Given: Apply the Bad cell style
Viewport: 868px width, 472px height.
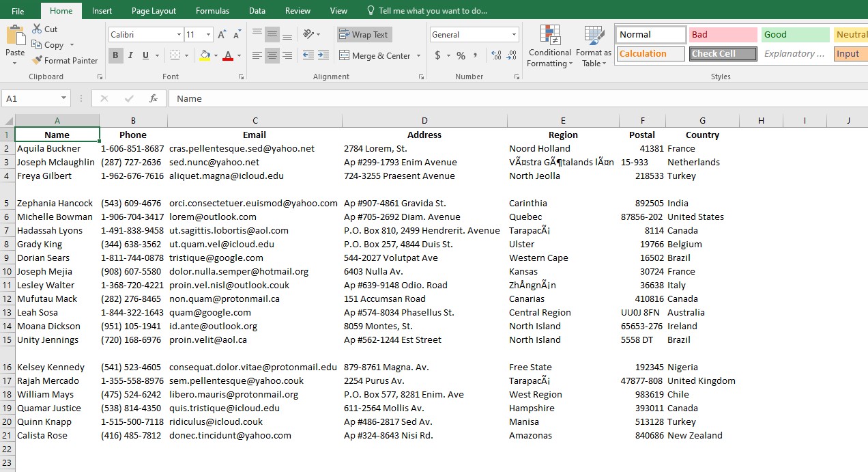Looking at the screenshot, I should pyautogui.click(x=723, y=33).
